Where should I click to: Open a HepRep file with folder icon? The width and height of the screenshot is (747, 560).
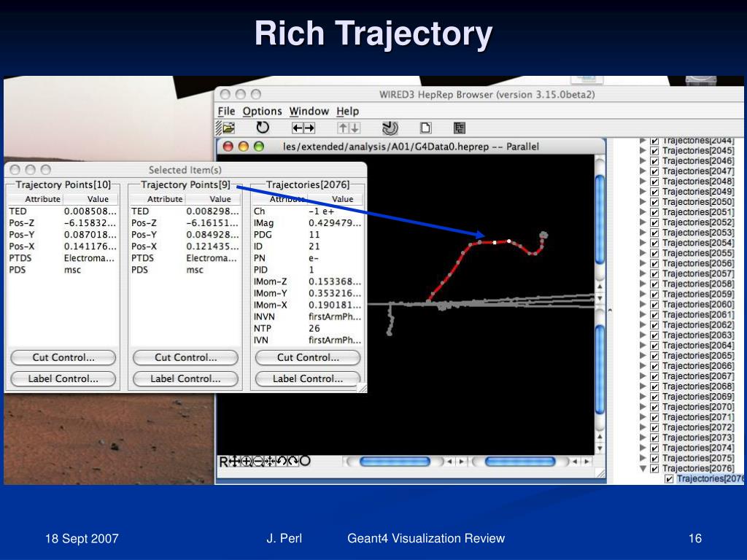(228, 128)
